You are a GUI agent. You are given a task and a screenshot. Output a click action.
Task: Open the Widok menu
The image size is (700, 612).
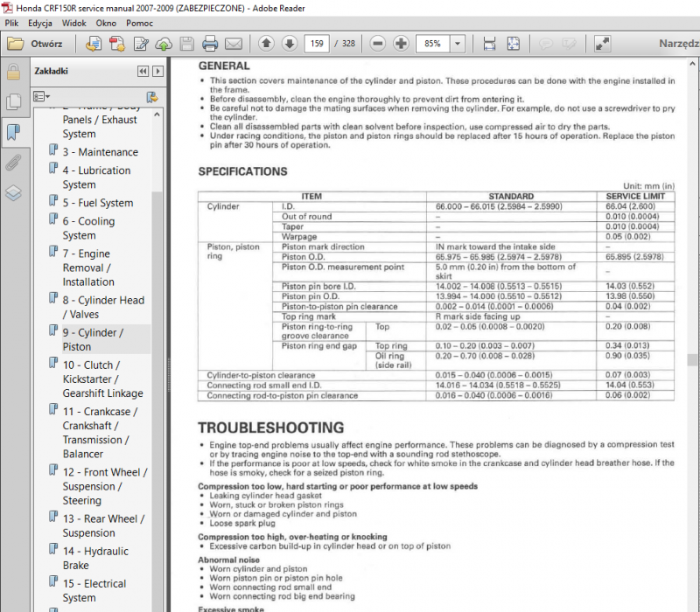74,23
